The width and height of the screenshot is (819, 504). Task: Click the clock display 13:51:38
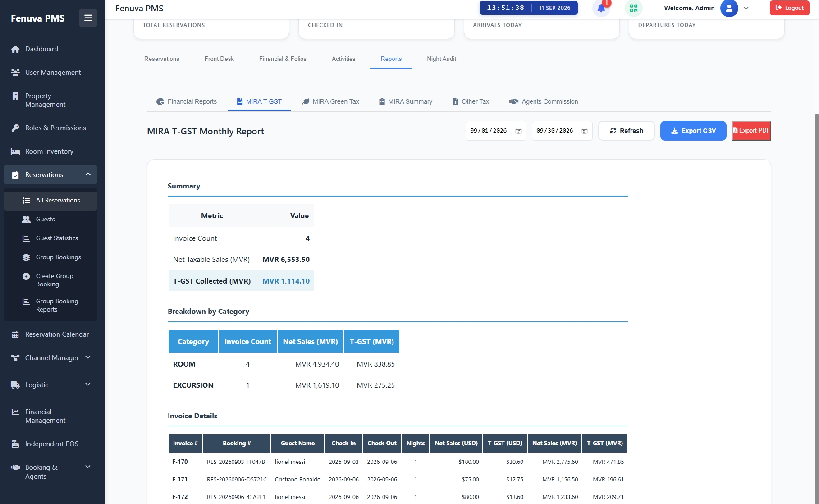[505, 8]
